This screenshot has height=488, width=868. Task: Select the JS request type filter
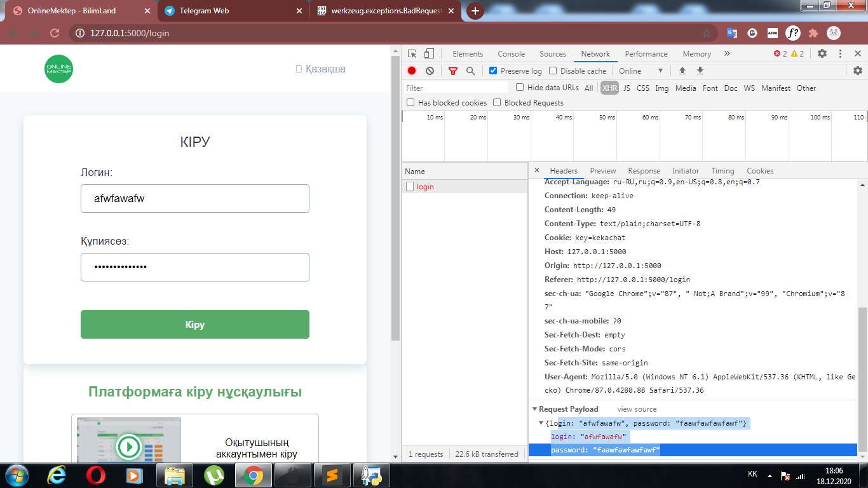627,88
